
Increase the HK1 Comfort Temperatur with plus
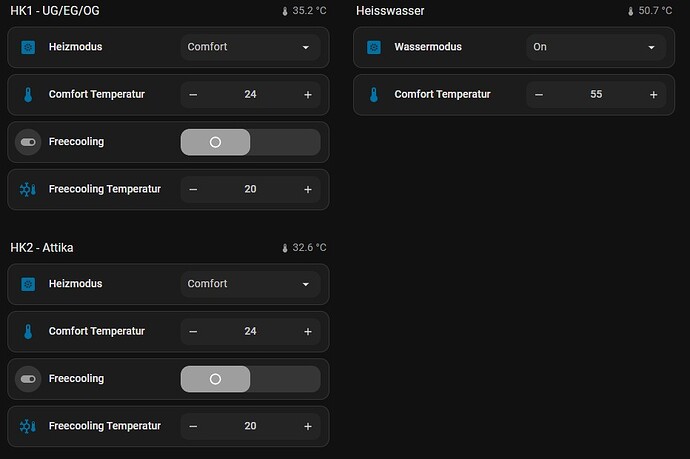click(308, 95)
